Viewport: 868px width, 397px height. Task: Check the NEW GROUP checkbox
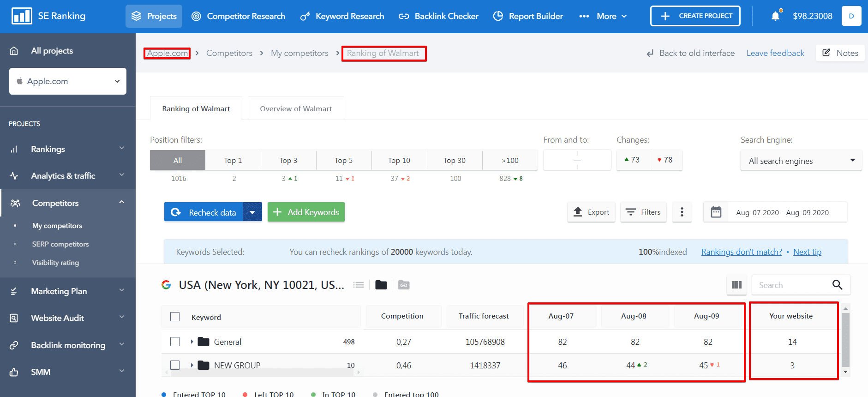175,365
